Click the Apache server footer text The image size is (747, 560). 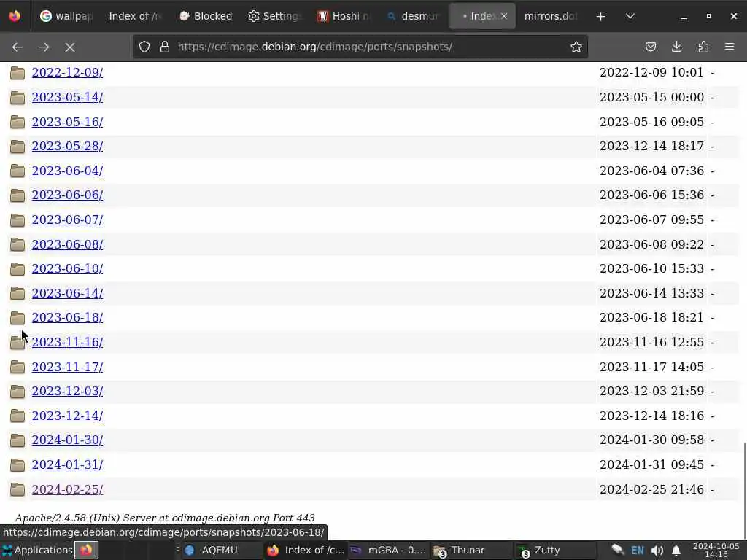165,518
